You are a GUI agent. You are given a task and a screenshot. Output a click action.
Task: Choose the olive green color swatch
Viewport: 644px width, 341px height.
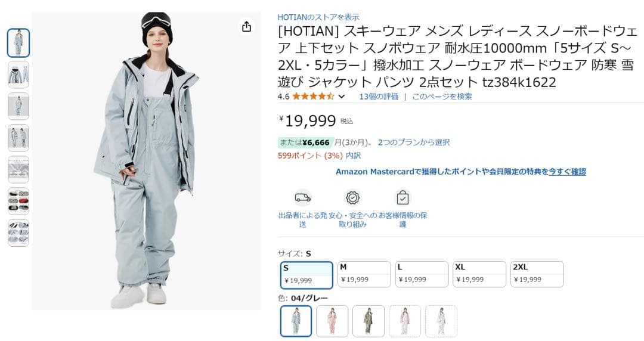tap(369, 321)
